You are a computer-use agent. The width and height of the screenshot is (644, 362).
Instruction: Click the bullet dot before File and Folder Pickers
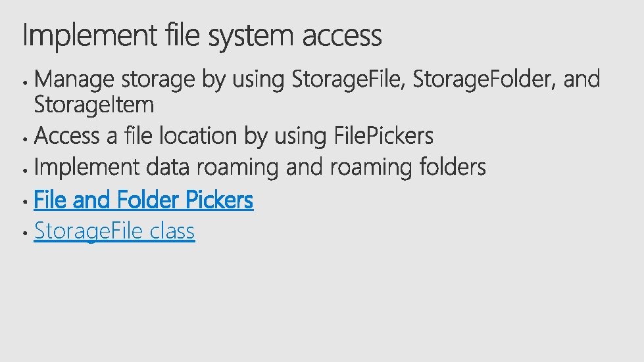(26, 202)
